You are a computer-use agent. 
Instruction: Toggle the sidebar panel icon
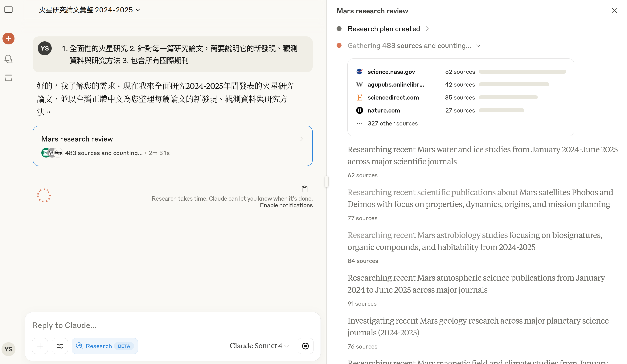click(8, 10)
